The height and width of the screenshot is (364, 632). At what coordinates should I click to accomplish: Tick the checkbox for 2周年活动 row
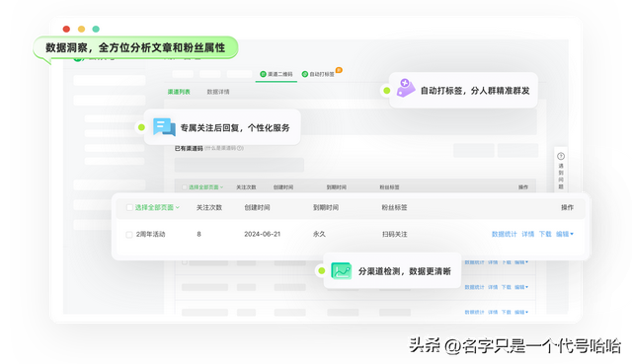(x=129, y=235)
